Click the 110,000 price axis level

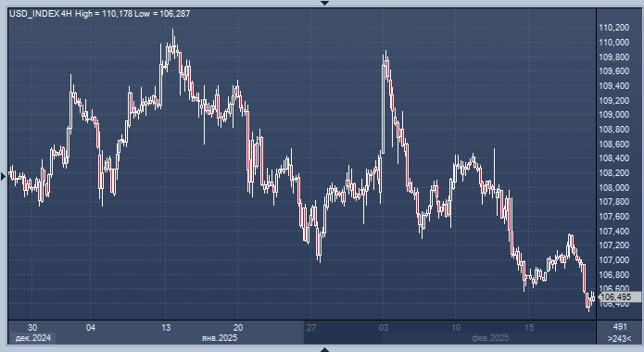(614, 43)
